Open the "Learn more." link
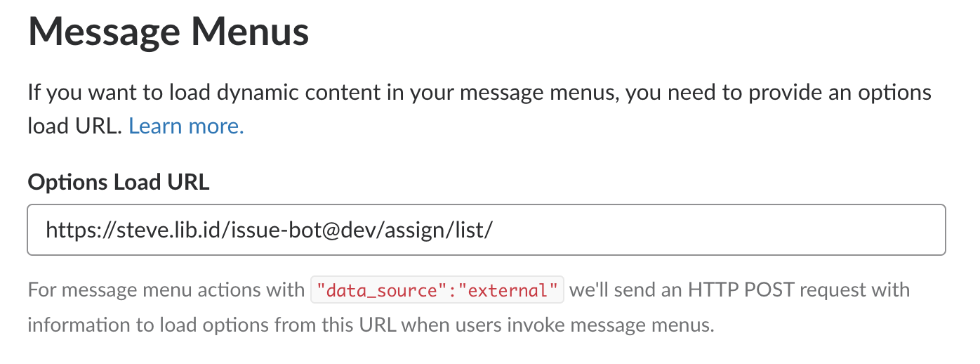Screen dimensions: 980x364 pos(186,126)
